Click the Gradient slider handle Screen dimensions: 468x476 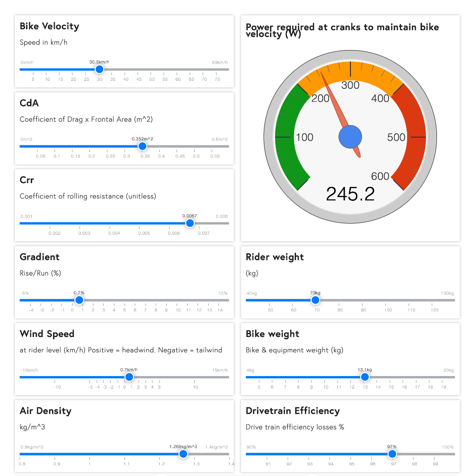[x=79, y=300]
